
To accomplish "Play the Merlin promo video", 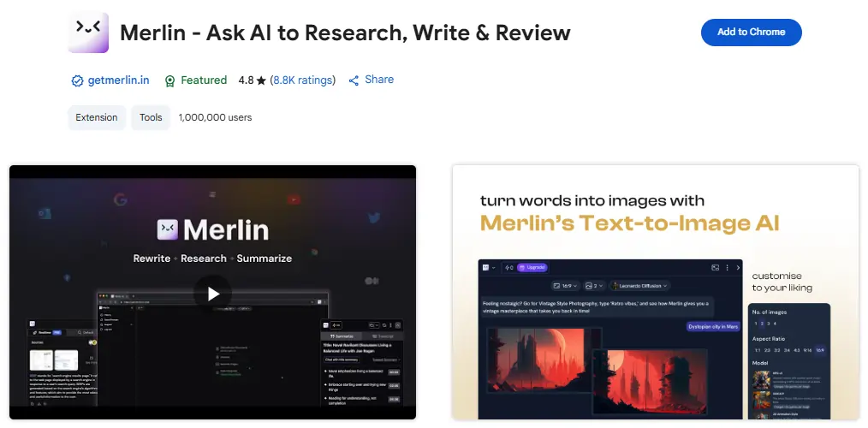I will [x=213, y=294].
